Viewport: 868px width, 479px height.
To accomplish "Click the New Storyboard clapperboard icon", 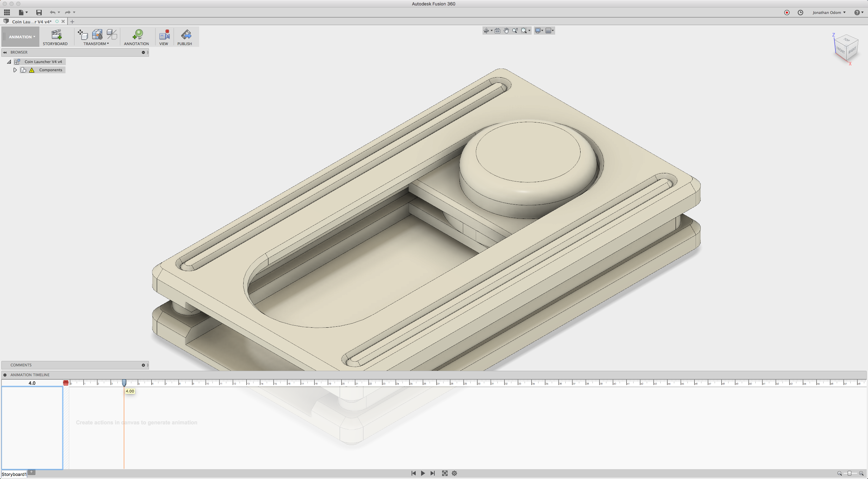I will [x=56, y=35].
